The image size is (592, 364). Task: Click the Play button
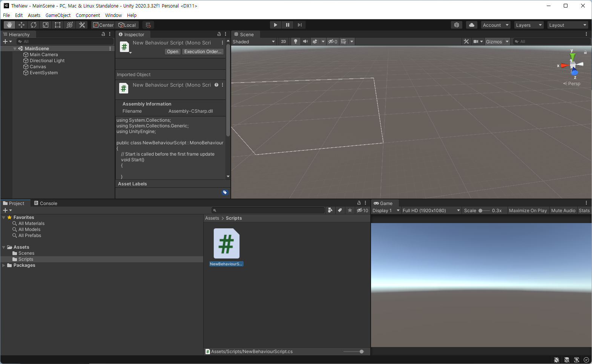pyautogui.click(x=276, y=25)
